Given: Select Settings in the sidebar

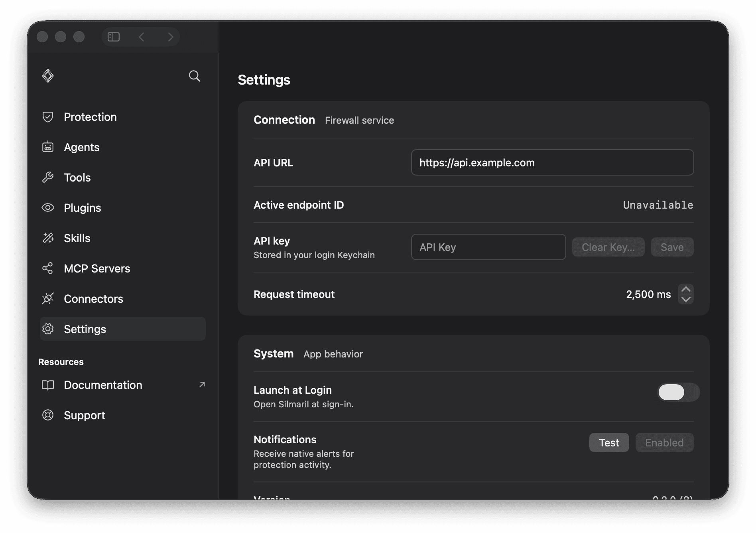Looking at the screenshot, I should (123, 329).
